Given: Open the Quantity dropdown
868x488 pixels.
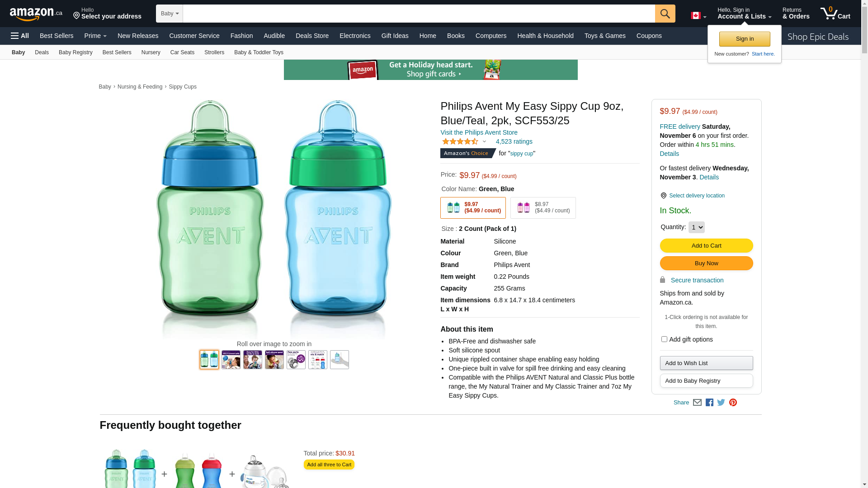Looking at the screenshot, I should tap(696, 227).
